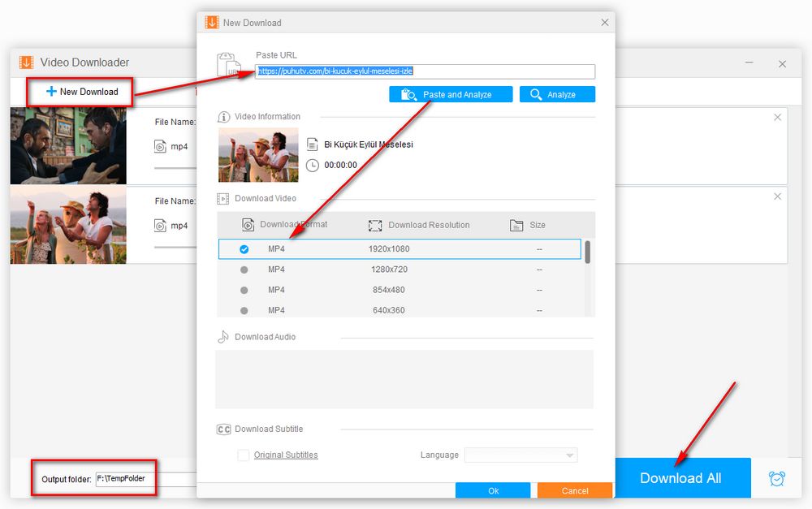Cancel the New Download dialog
The width and height of the screenshot is (812, 509).
(574, 490)
